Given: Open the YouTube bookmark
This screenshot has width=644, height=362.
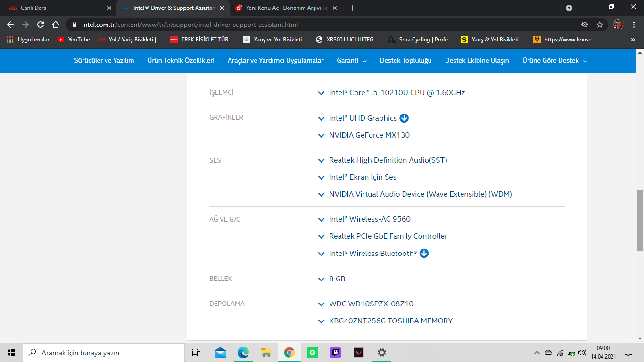Looking at the screenshot, I should (74, 40).
